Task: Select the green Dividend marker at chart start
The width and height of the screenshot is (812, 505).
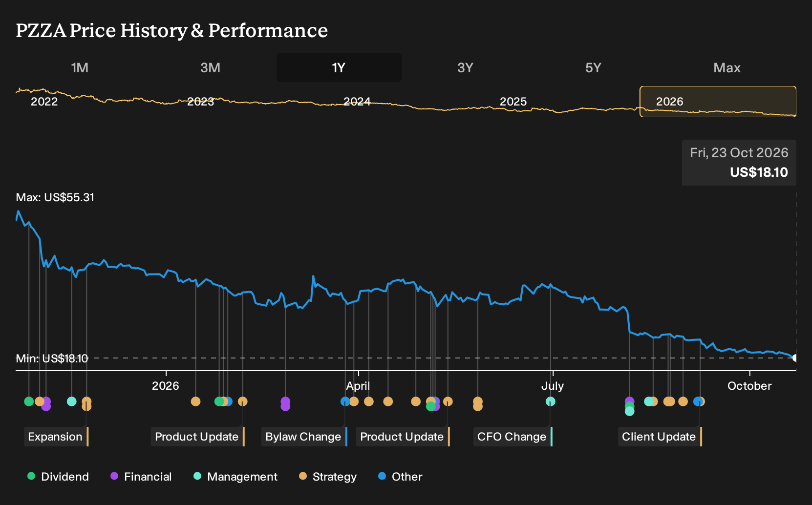Action: click(x=29, y=401)
